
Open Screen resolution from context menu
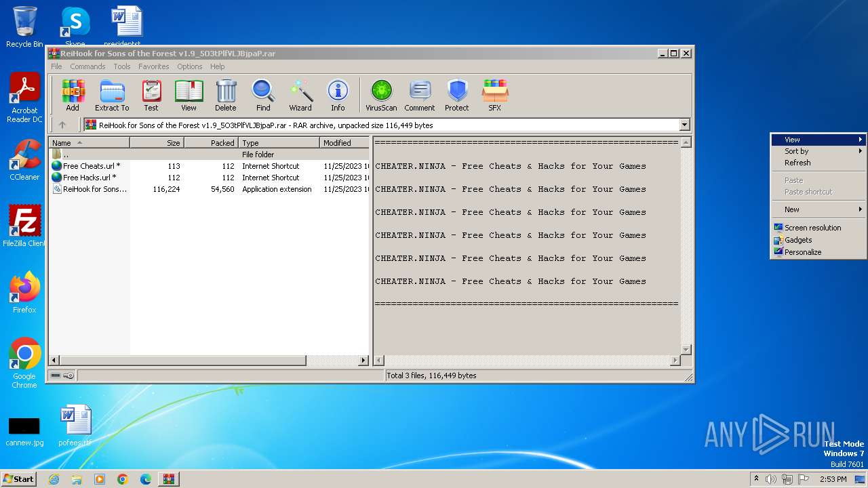point(818,228)
